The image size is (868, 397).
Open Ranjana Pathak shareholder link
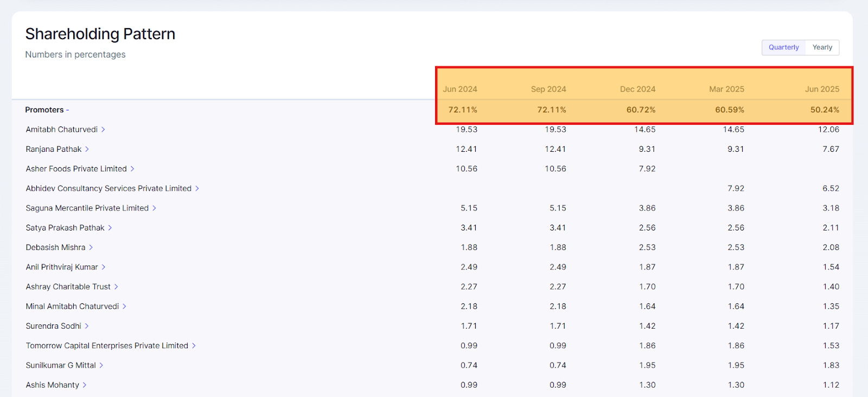(57, 149)
